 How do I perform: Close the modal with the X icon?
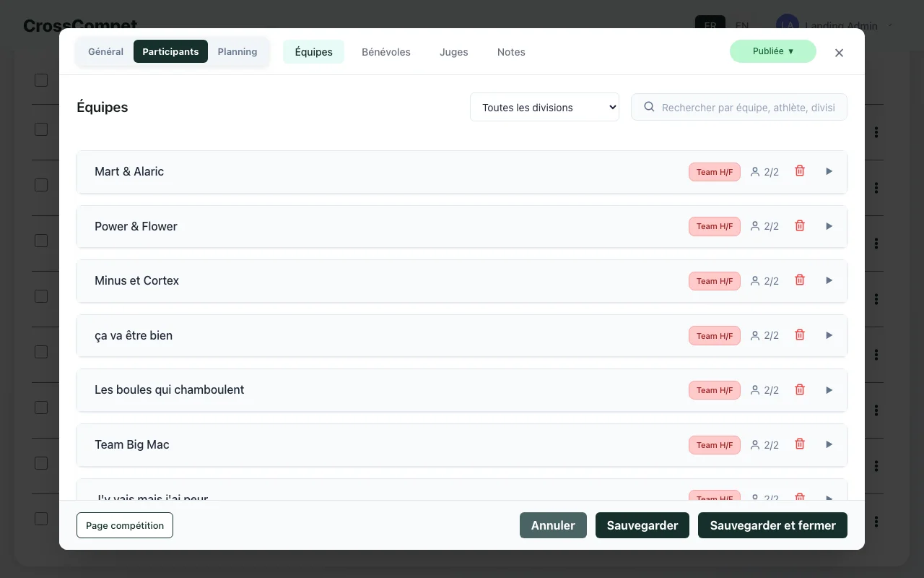pos(839,53)
